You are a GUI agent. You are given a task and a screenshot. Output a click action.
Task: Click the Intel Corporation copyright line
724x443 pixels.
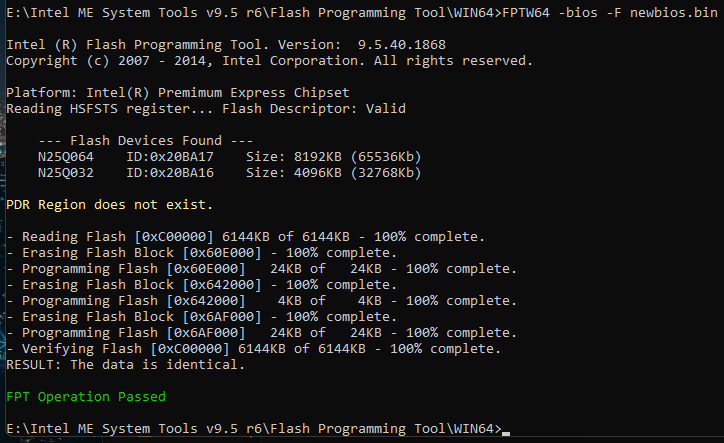pyautogui.click(x=269, y=61)
